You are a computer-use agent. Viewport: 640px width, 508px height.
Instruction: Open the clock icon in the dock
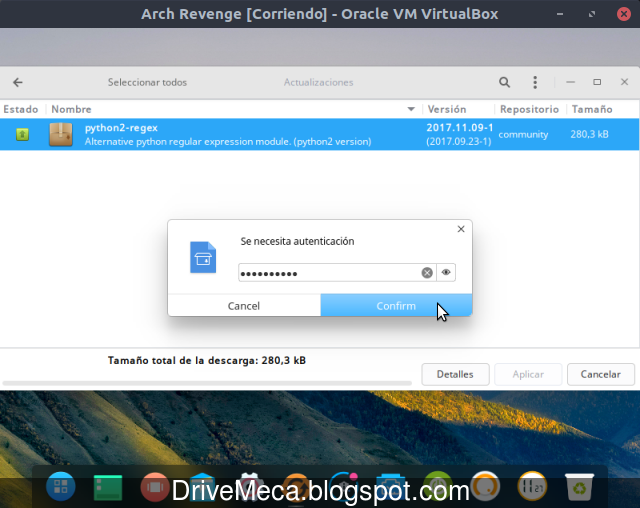coord(532,486)
